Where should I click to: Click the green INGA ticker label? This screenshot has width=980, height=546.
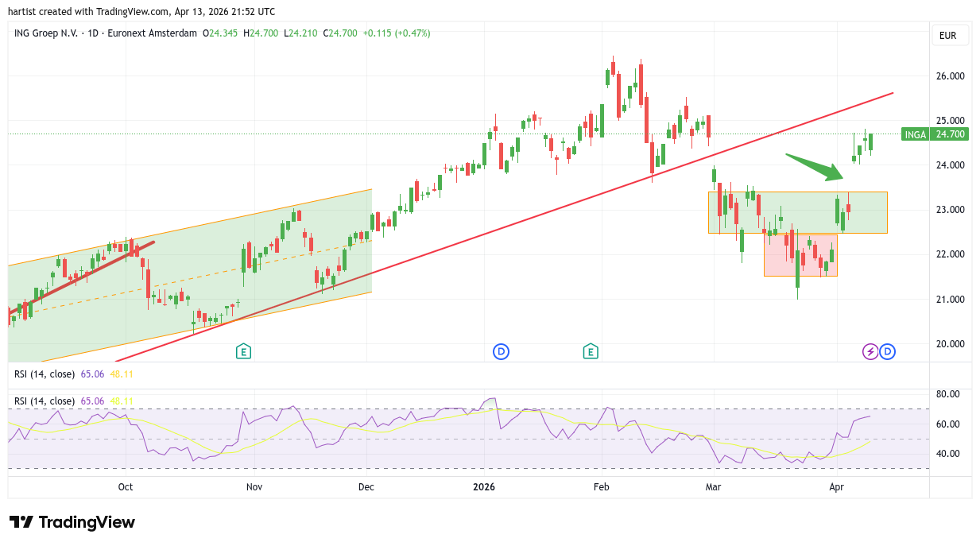coord(916,134)
